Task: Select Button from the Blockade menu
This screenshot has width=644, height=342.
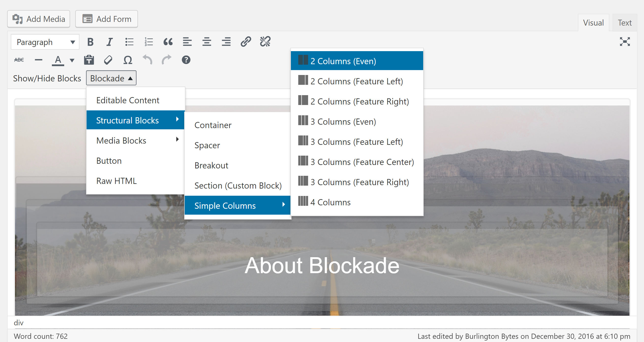Action: (x=135, y=161)
